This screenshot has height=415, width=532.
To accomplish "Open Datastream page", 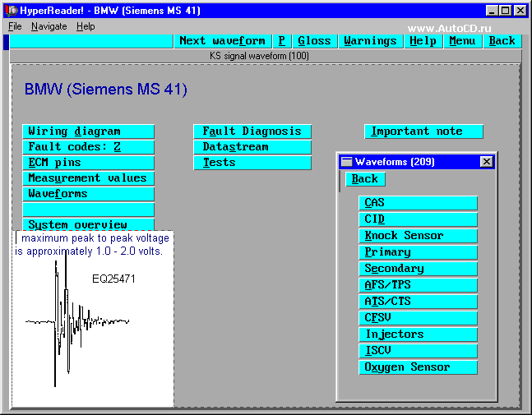I will point(252,147).
